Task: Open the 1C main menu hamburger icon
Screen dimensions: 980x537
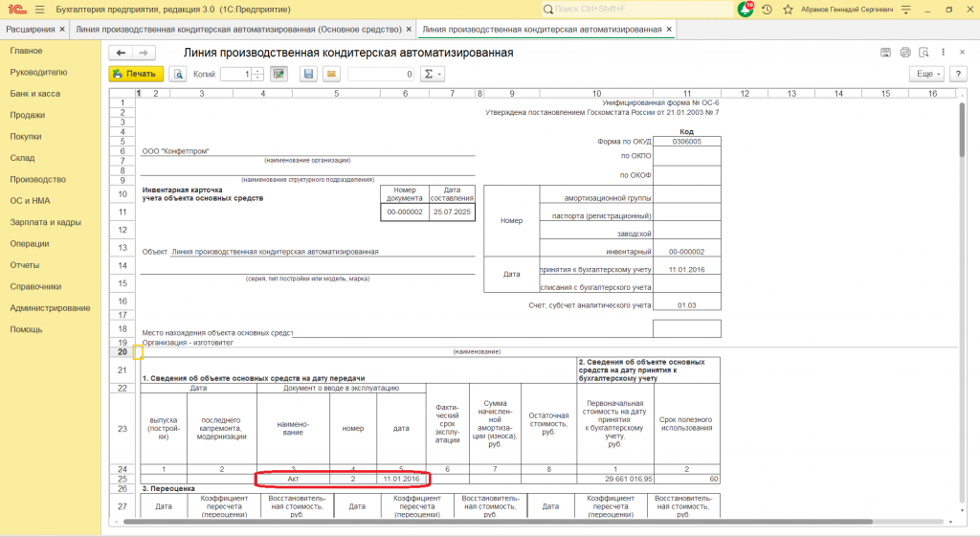Action: pyautogui.click(x=40, y=10)
